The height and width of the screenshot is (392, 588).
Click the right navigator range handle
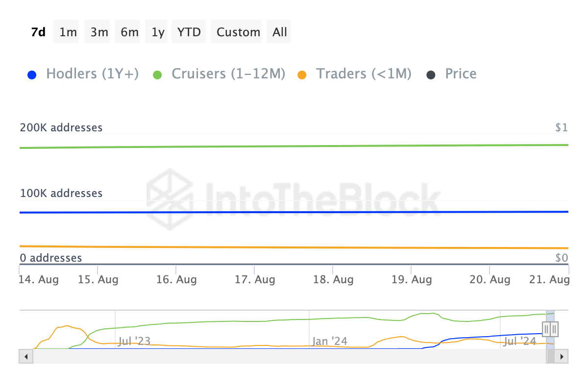[554, 328]
